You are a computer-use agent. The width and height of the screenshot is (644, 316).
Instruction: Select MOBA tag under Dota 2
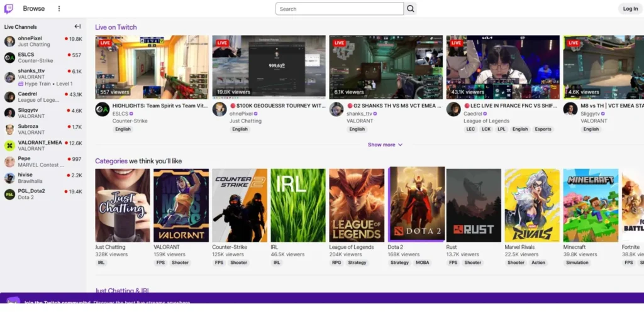tap(422, 263)
